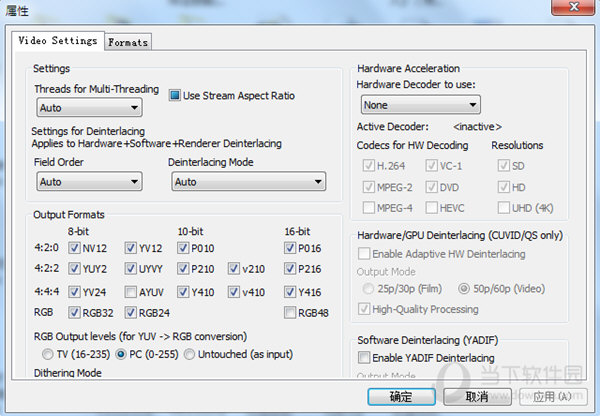Toggle the v210 checkbox

click(x=234, y=269)
